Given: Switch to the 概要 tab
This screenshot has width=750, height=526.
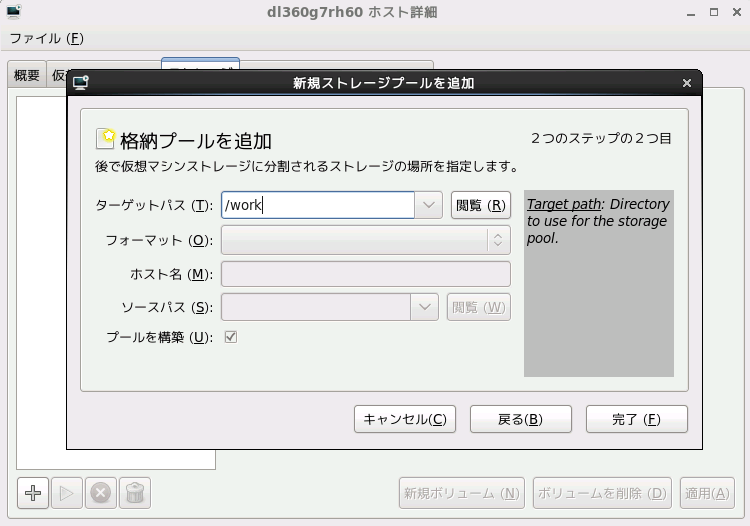Looking at the screenshot, I should tap(27, 75).
